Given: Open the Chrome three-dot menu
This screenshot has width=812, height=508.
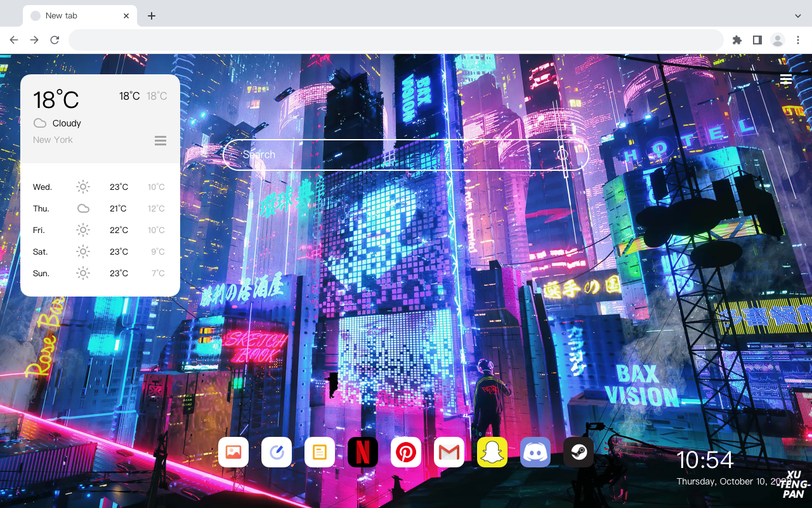Looking at the screenshot, I should [798, 40].
